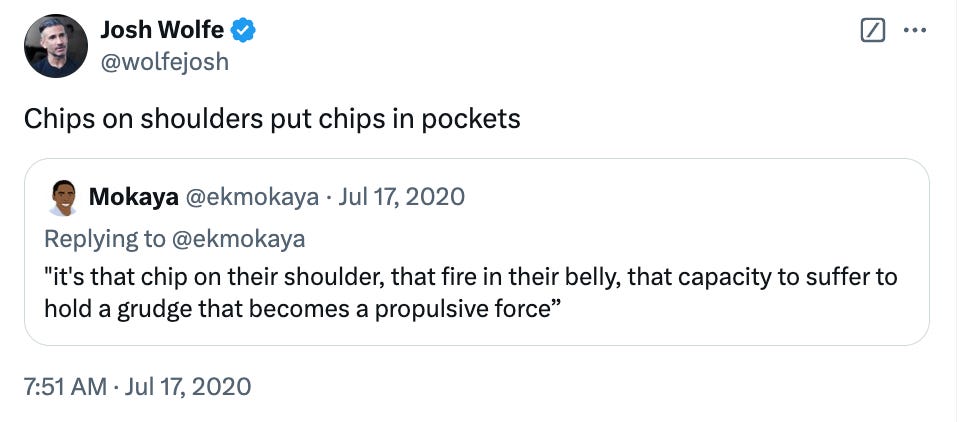Open the three-dot more options menu

[915, 31]
